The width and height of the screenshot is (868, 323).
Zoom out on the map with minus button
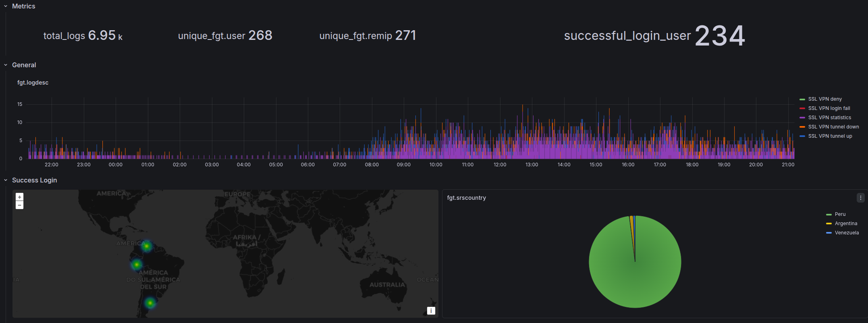[x=19, y=205]
